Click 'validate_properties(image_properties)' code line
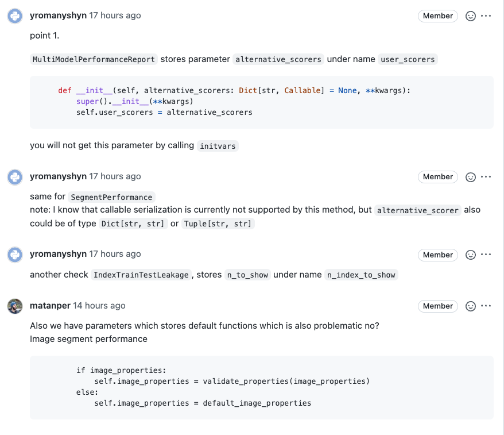 [232, 381]
